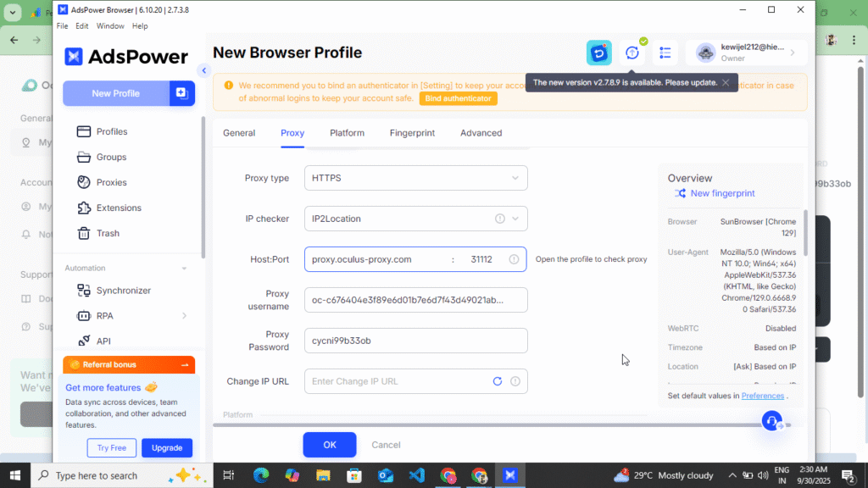Open the Window menu
This screenshot has width=868, height=488.
[x=110, y=25]
